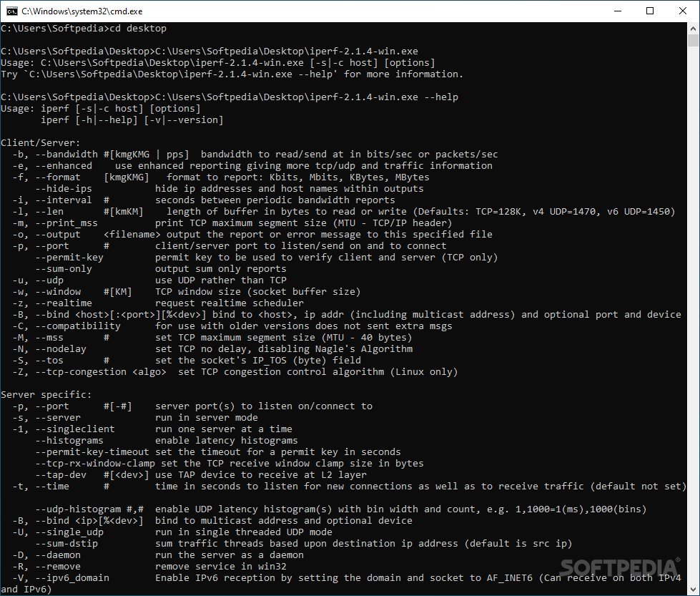The width and height of the screenshot is (700, 596).
Task: Minimize the cmd.exe window
Action: tap(618, 11)
